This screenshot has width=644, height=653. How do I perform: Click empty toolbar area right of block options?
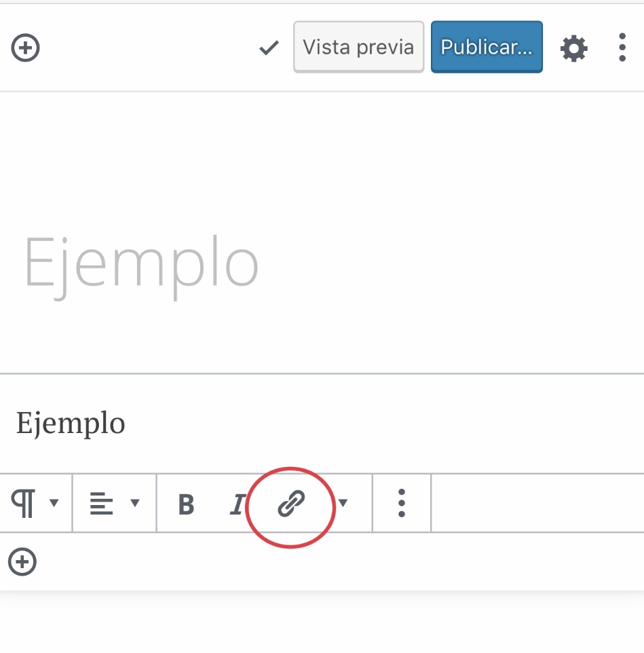click(x=536, y=503)
